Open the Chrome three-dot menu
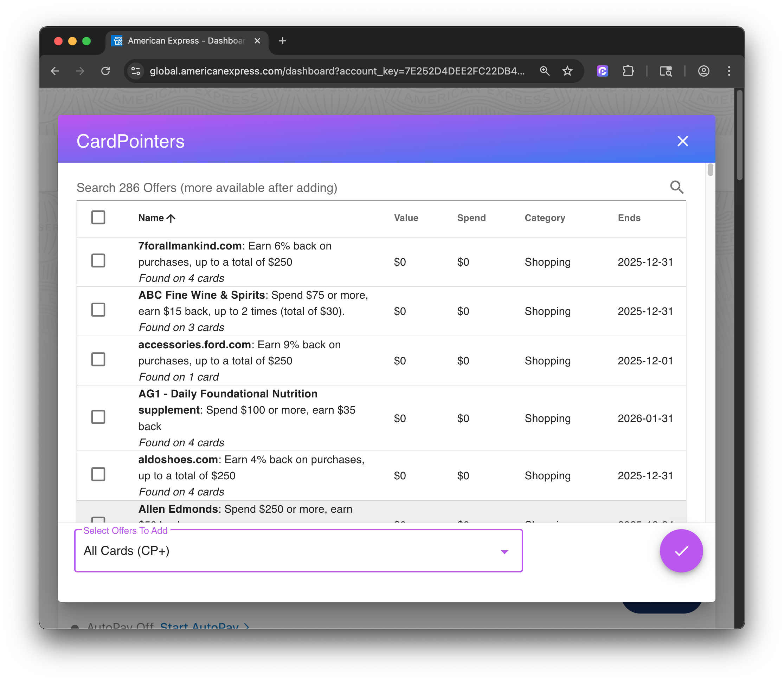The width and height of the screenshot is (784, 681). point(729,71)
